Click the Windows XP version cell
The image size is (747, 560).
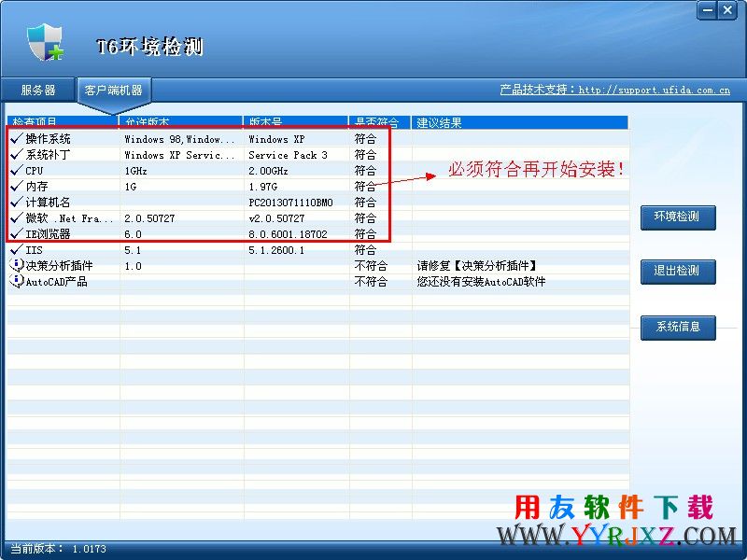276,139
